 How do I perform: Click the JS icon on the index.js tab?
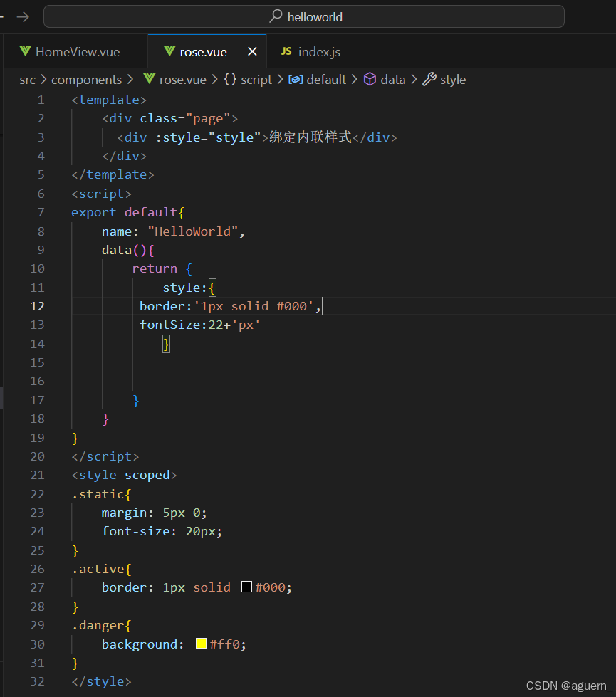coord(288,51)
